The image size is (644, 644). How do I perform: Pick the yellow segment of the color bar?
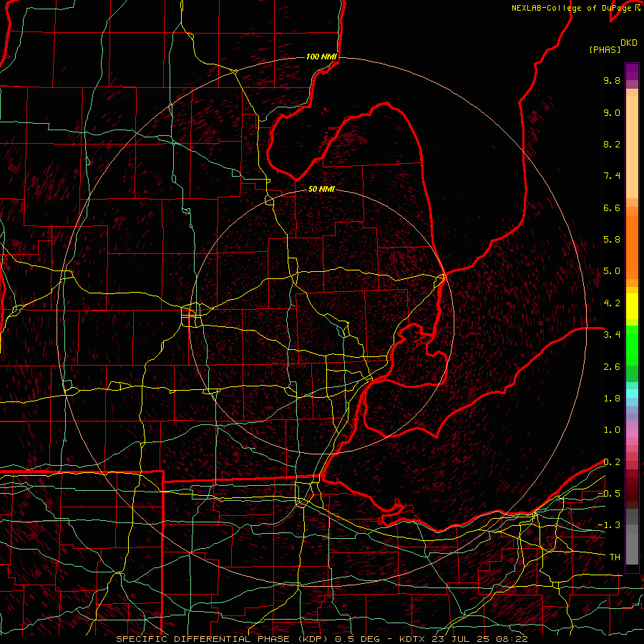(632, 306)
